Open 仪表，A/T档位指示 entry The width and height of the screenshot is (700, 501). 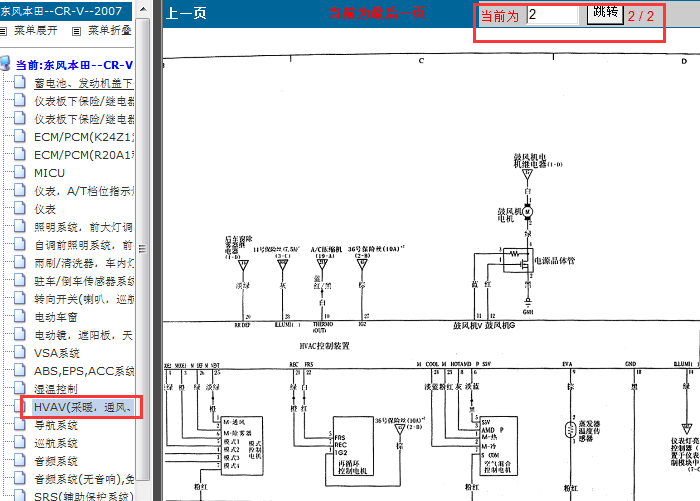click(84, 191)
